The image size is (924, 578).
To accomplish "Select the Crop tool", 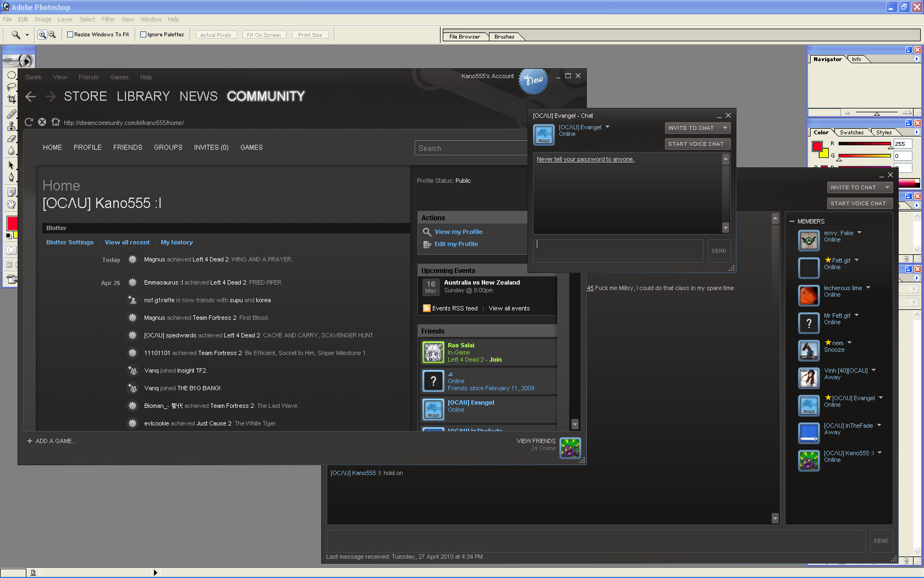I will pos(11,100).
